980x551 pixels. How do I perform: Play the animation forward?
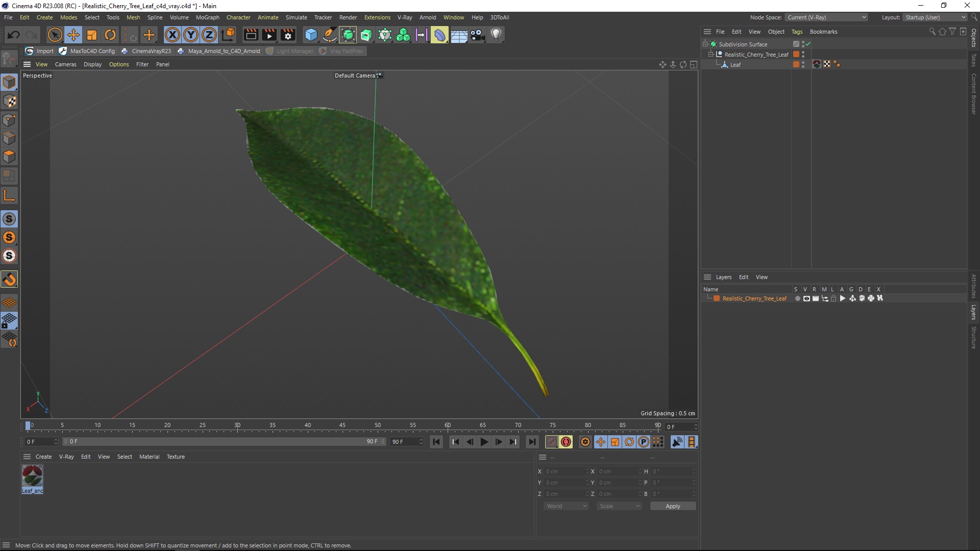484,442
